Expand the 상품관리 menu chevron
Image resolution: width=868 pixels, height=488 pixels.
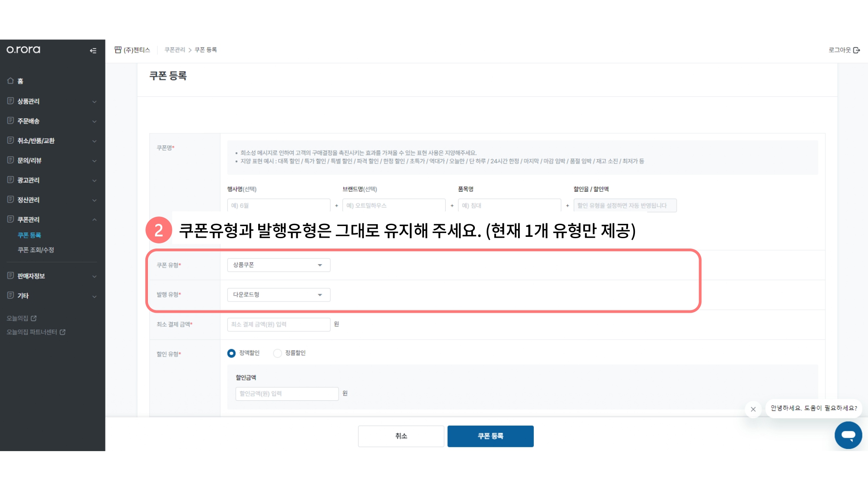[x=94, y=102]
